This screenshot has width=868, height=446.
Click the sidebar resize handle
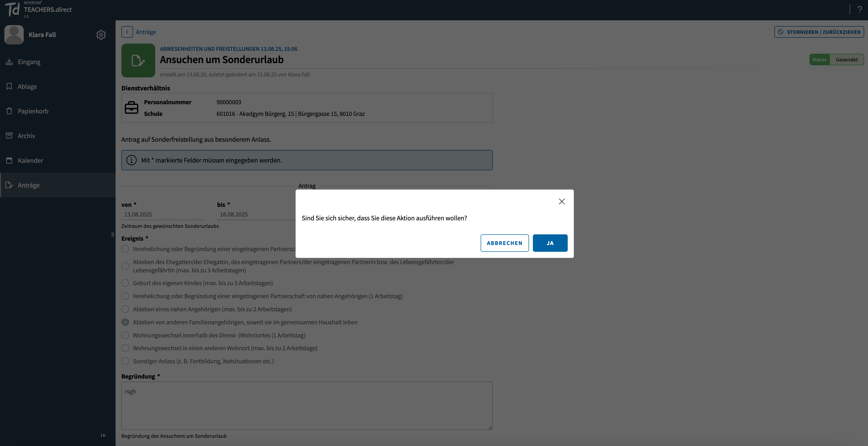click(112, 235)
